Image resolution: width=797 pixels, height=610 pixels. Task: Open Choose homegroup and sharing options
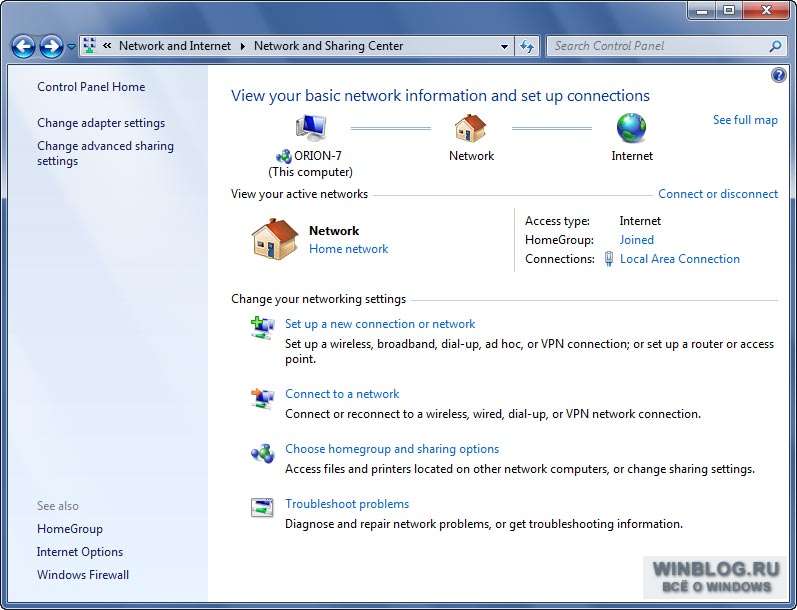click(x=392, y=449)
